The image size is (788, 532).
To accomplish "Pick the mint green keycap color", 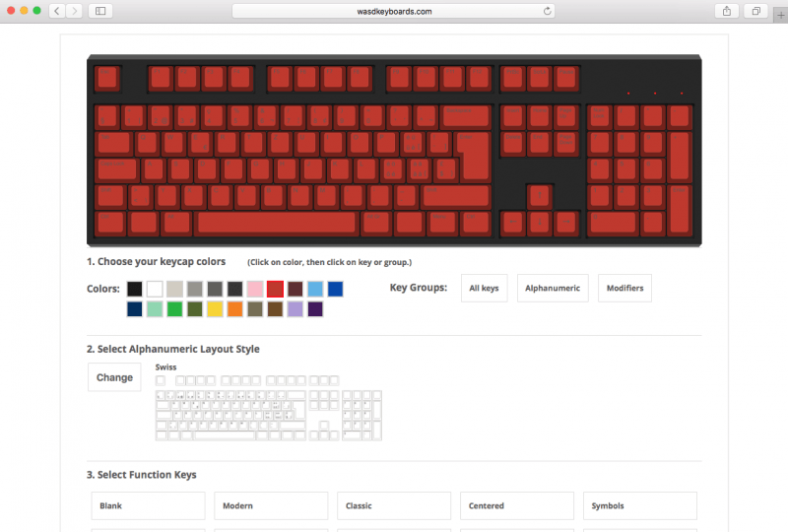I will point(155,308).
